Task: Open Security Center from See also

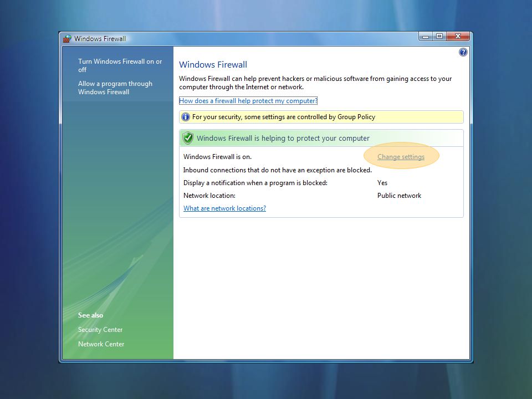Action: point(100,329)
